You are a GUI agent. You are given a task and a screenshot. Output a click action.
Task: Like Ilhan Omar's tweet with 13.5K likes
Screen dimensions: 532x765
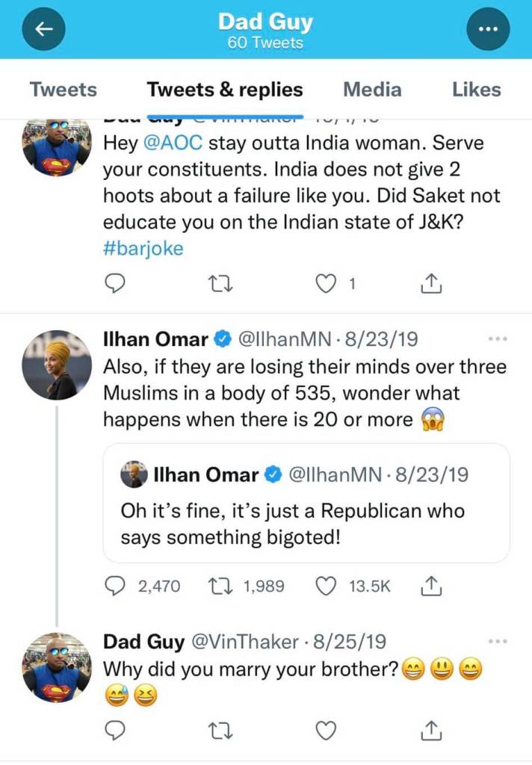(326, 586)
